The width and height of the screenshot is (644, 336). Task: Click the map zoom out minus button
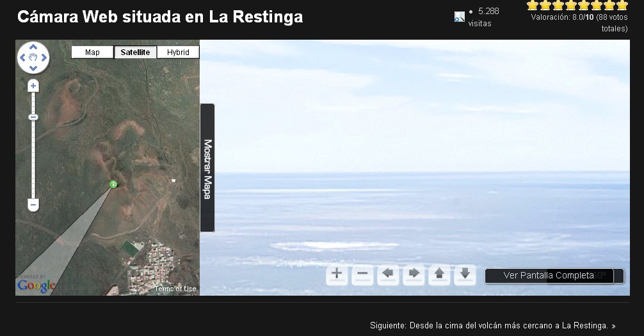tap(33, 205)
